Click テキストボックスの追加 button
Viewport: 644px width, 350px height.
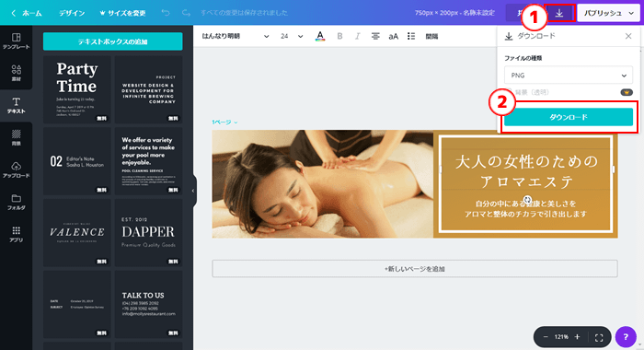click(112, 41)
